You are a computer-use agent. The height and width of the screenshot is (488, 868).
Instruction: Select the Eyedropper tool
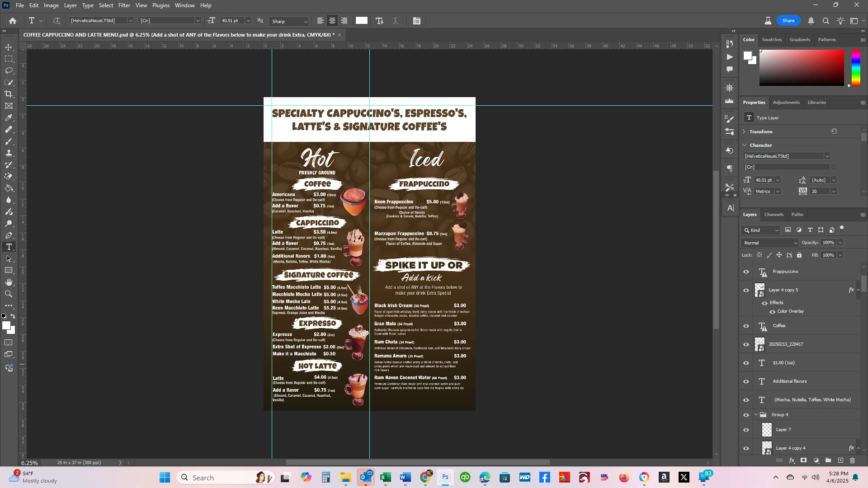tap(9, 118)
